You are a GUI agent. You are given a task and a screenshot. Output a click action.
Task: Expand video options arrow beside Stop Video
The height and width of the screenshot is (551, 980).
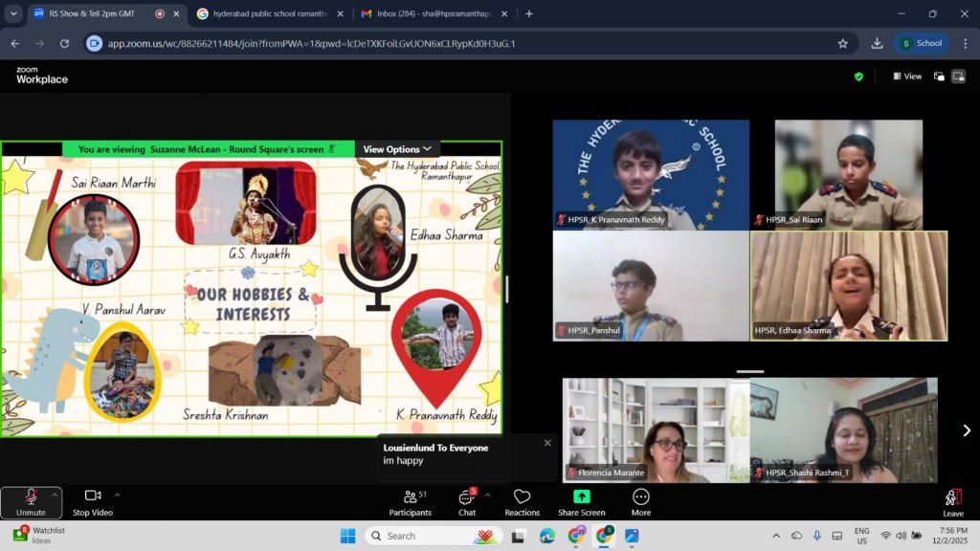tap(118, 495)
